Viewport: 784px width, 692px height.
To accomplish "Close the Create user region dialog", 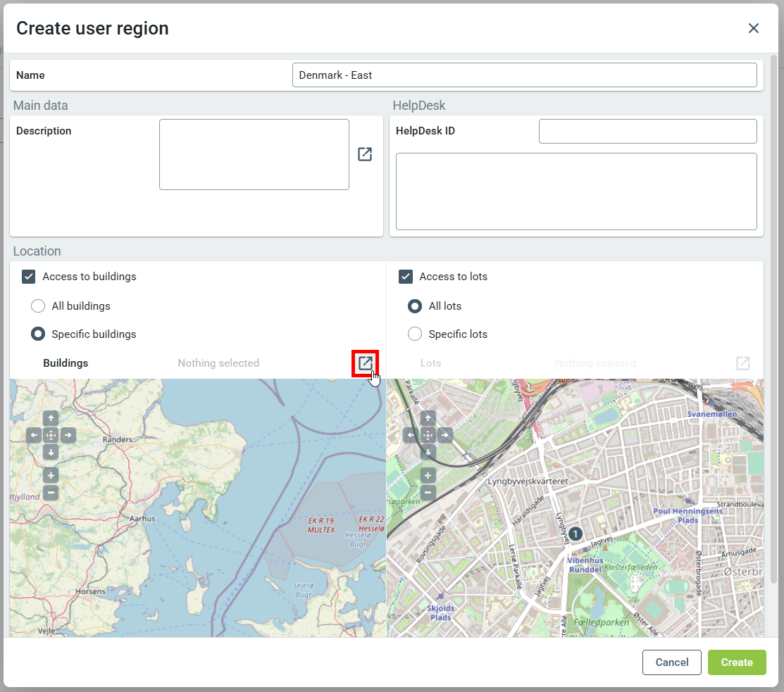I will (754, 28).
